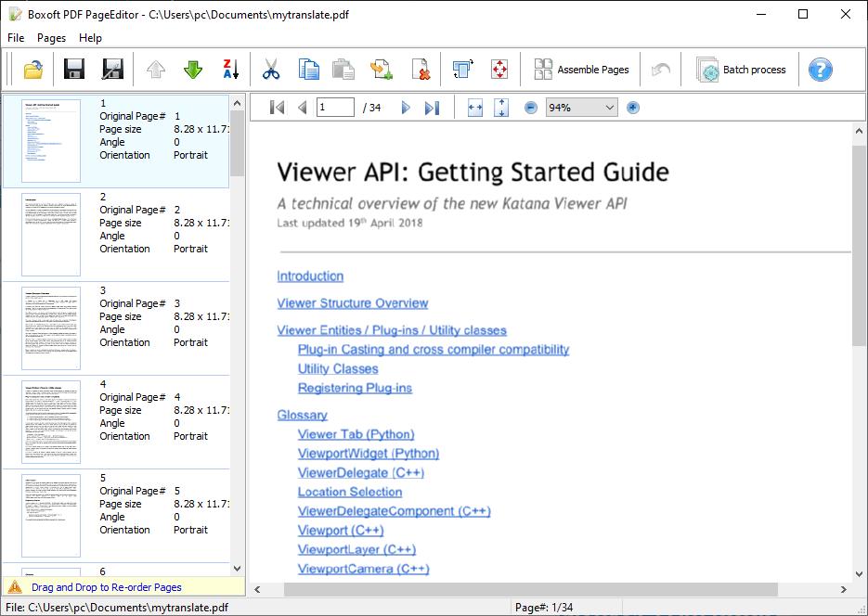This screenshot has height=616, width=868.
Task: Click the Drag and Drop to Re-order Pages notice
Action: pos(106,587)
